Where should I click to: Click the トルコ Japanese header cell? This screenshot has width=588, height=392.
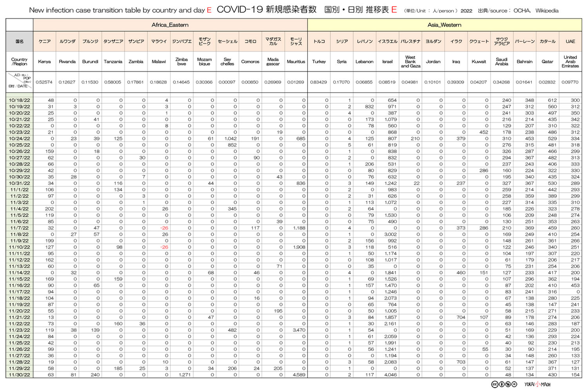coord(319,42)
